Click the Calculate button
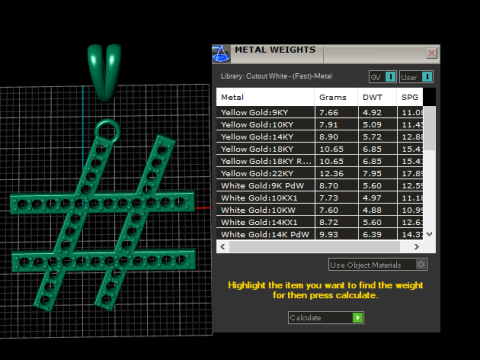Screen dimensions: 480x360 pyautogui.click(x=326, y=317)
